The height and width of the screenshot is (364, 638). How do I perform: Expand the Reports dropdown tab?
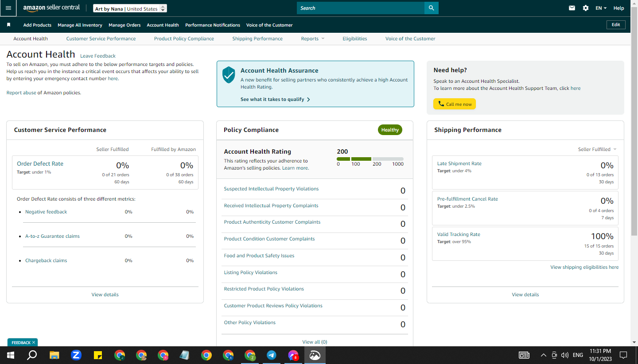[x=313, y=39]
